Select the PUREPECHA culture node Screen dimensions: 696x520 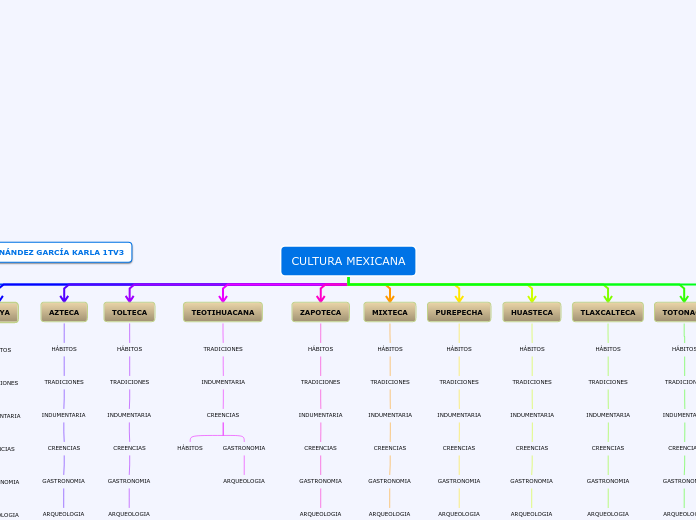pos(459,312)
